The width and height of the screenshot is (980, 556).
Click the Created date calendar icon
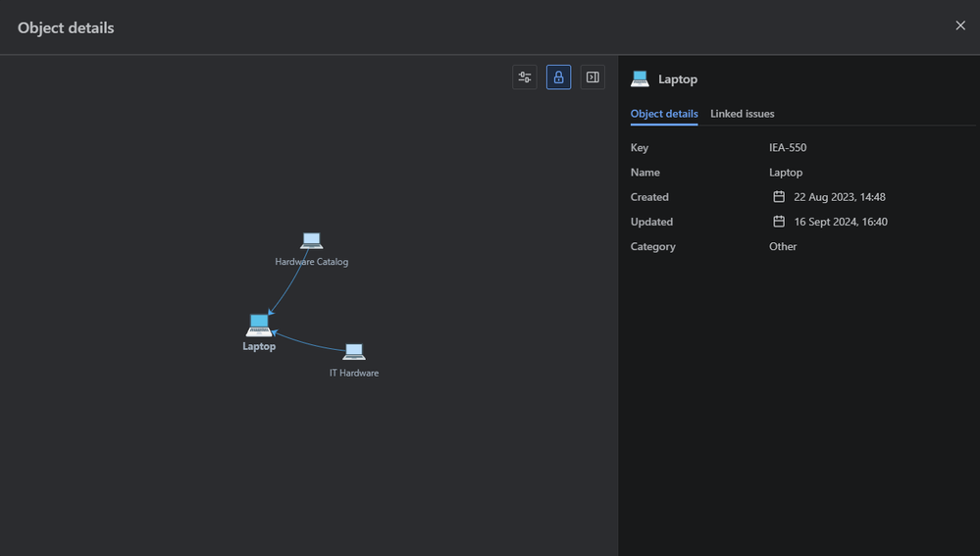pyautogui.click(x=779, y=197)
